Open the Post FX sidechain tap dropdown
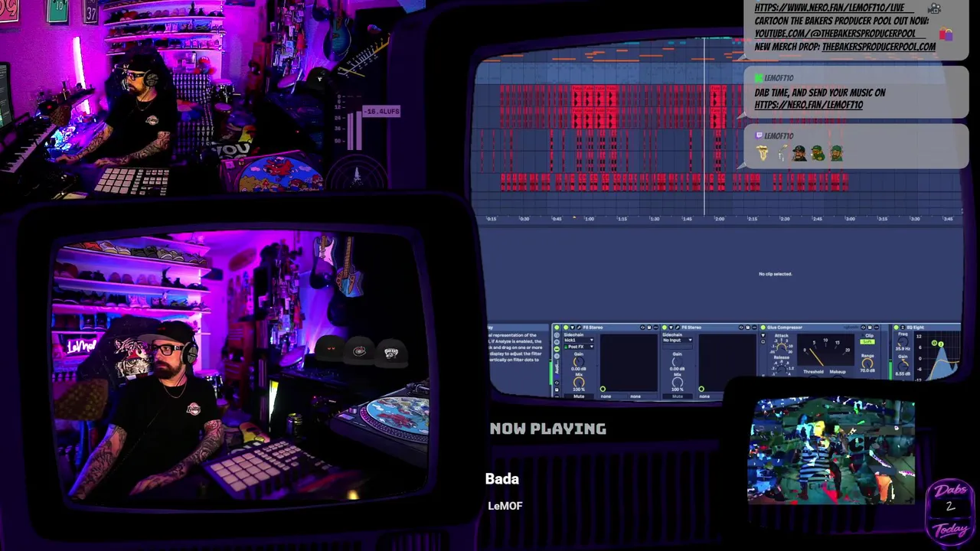This screenshot has width=980, height=551. point(579,347)
